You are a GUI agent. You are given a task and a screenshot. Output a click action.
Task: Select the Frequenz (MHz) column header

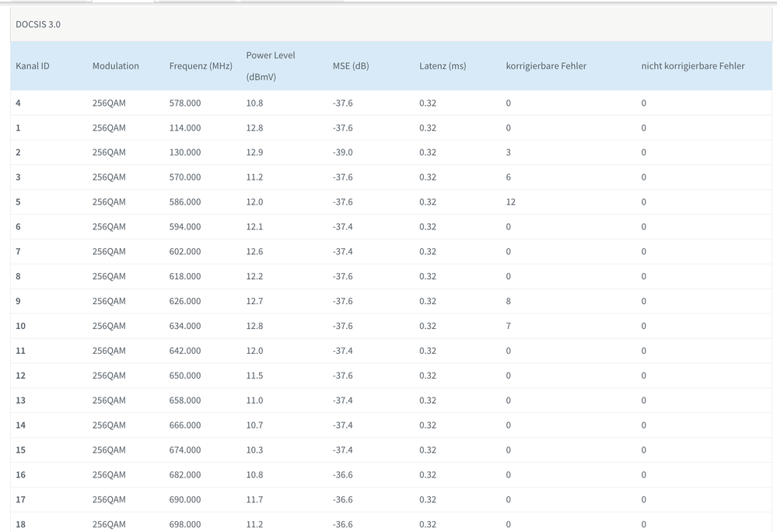coord(201,66)
